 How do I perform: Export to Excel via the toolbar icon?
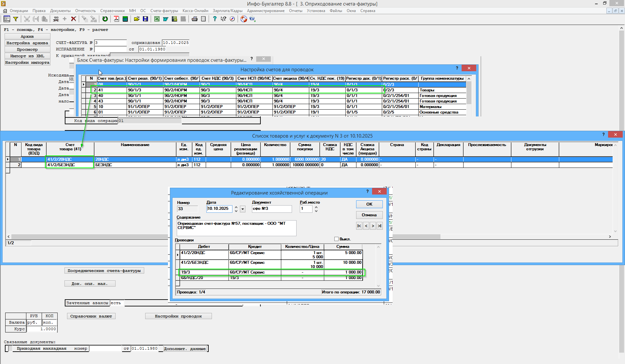[x=157, y=19]
